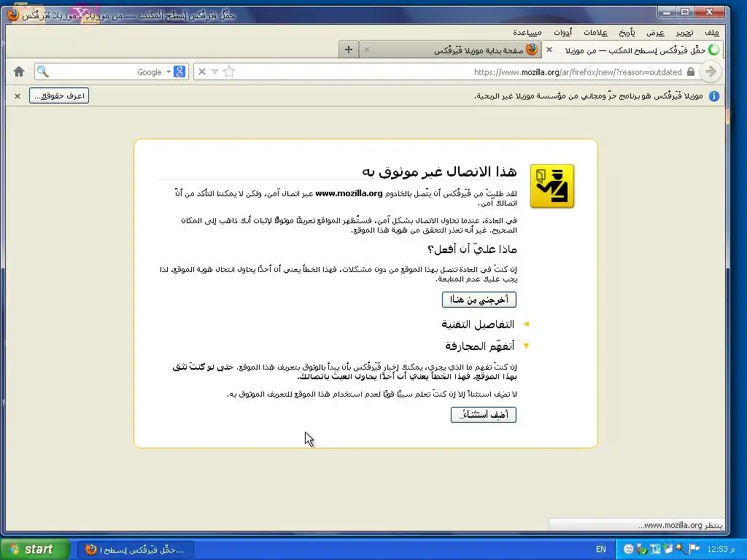
Task: Open the تحرير (Edit) menu
Action: tap(684, 32)
